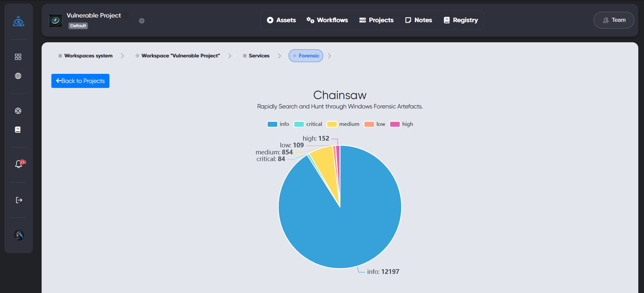Viewport: 644px width, 293px height.
Task: Open the Assets menu
Action: point(281,20)
